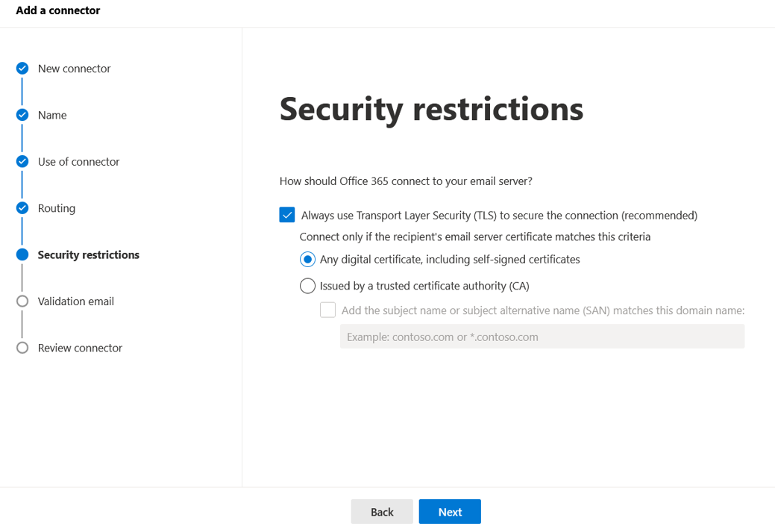This screenshot has width=775, height=532.
Task: Open the Name step in wizard
Action: click(52, 115)
